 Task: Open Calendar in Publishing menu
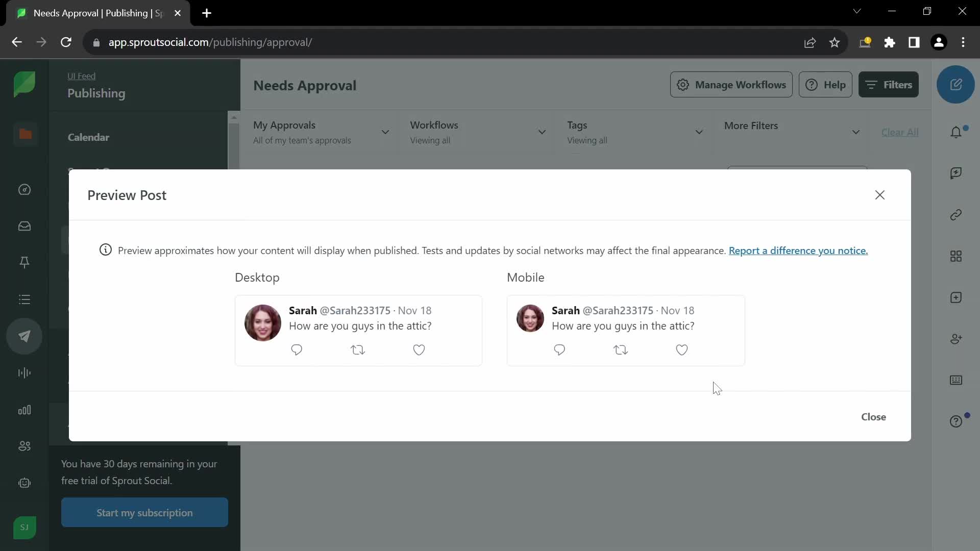tap(88, 137)
